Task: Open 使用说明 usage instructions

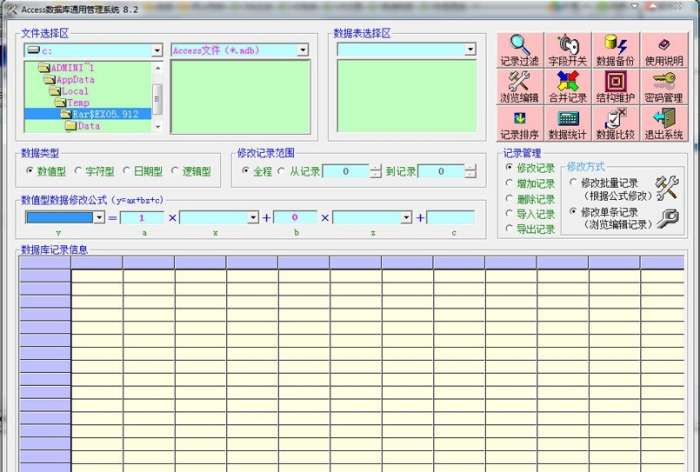Action: tap(663, 50)
